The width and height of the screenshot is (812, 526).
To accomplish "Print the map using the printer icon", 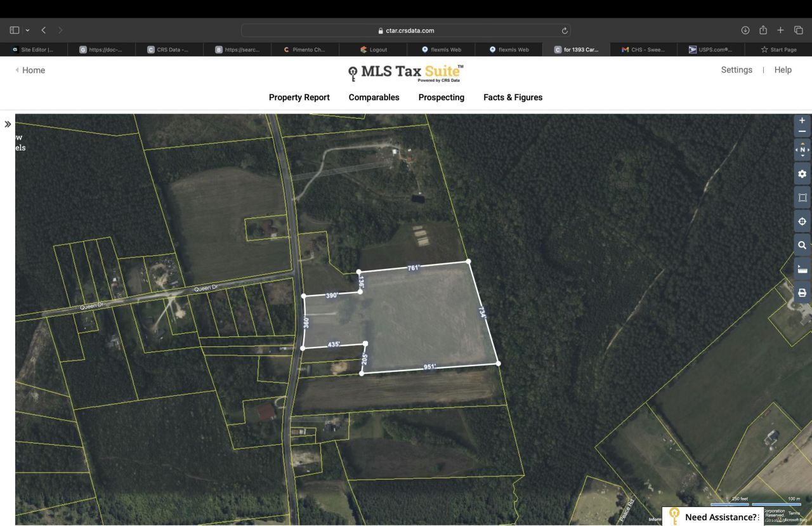I will tap(802, 293).
